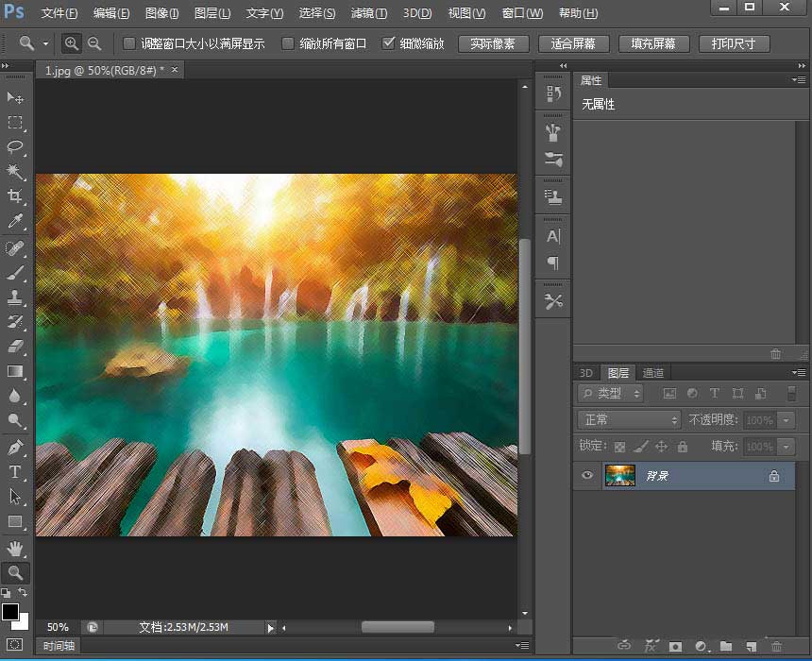This screenshot has width=812, height=661.
Task: Switch to the 通道 tab
Action: [652, 372]
